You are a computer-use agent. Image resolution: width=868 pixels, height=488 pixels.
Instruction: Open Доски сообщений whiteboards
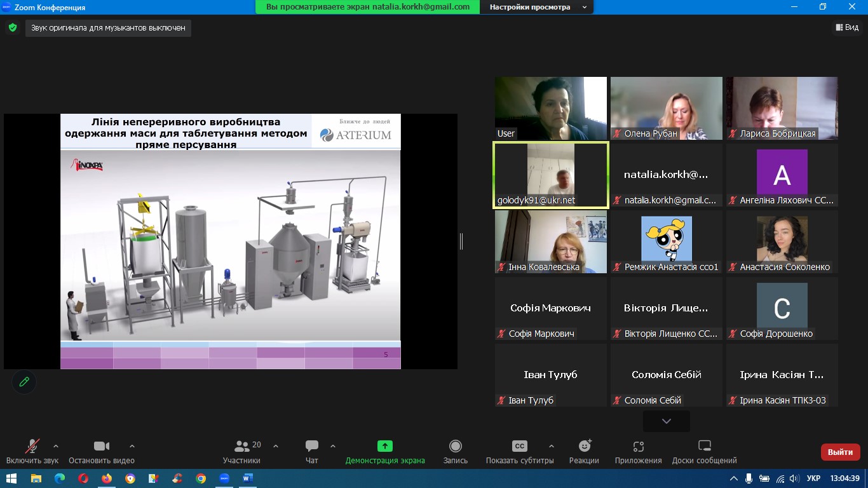pyautogui.click(x=704, y=451)
